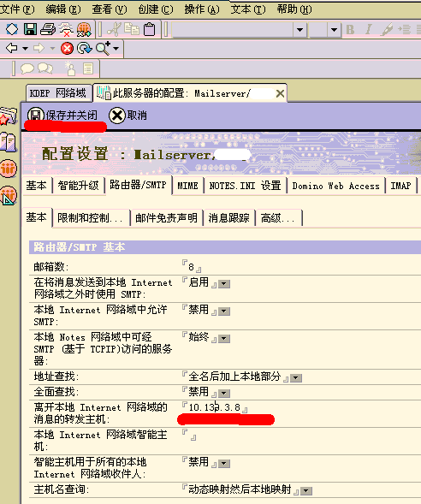Click the red Stop icon
This screenshot has width=421, height=504.
(67, 49)
